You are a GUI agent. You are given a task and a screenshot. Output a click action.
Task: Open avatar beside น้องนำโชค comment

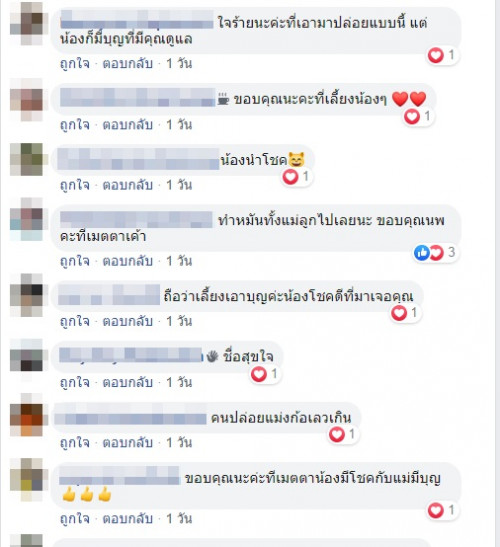pos(27,159)
